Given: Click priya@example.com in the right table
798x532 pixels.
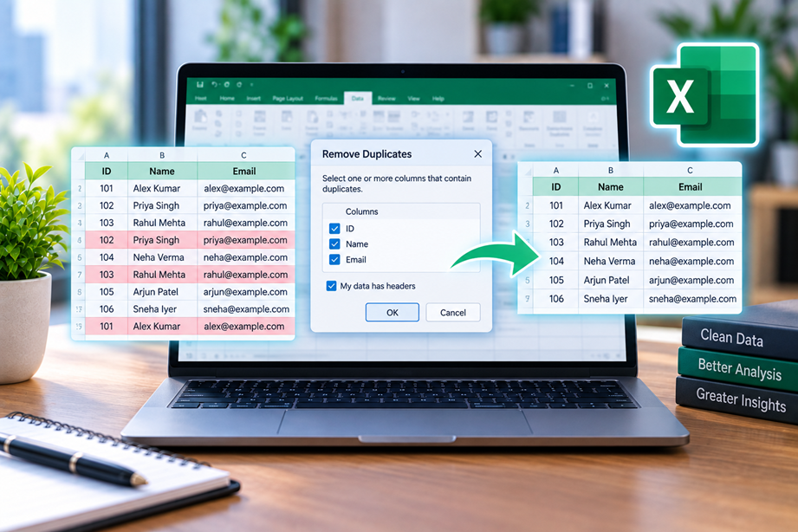Looking at the screenshot, I should coord(691,224).
